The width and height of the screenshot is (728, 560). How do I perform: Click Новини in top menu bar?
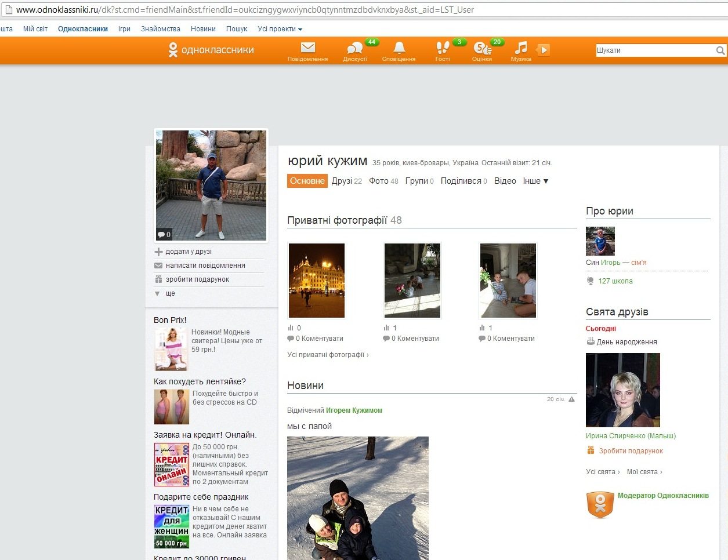coord(203,29)
